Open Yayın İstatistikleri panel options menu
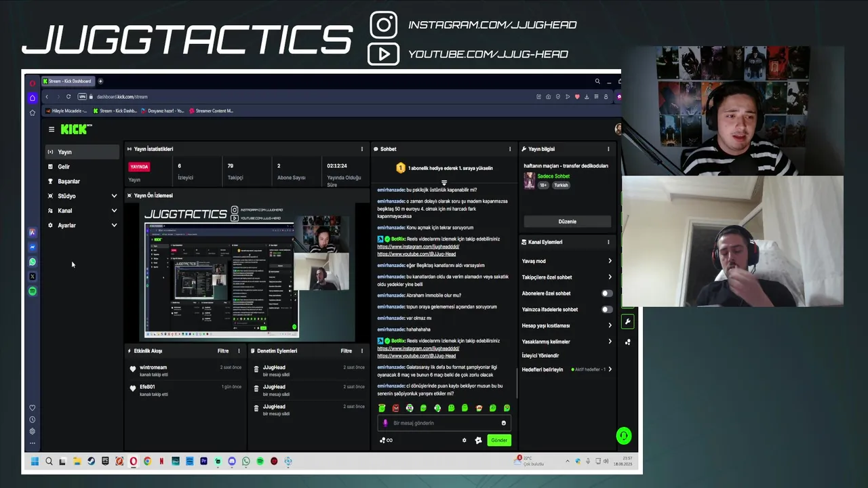This screenshot has width=868, height=488. (x=361, y=149)
